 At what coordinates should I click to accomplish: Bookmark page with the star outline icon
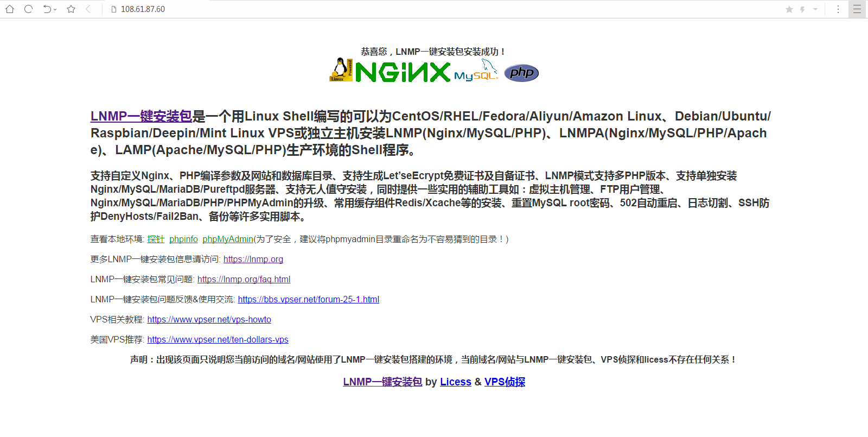pos(71,9)
